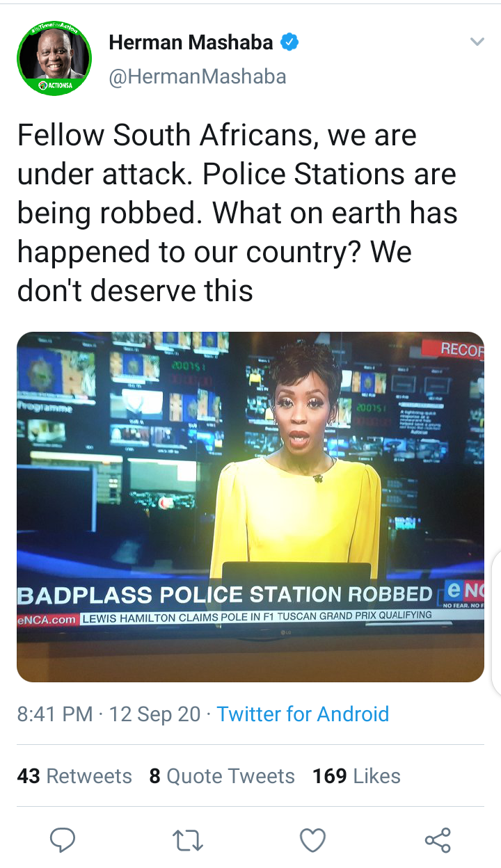Tap the 12 Sep 20 date

click(x=154, y=714)
